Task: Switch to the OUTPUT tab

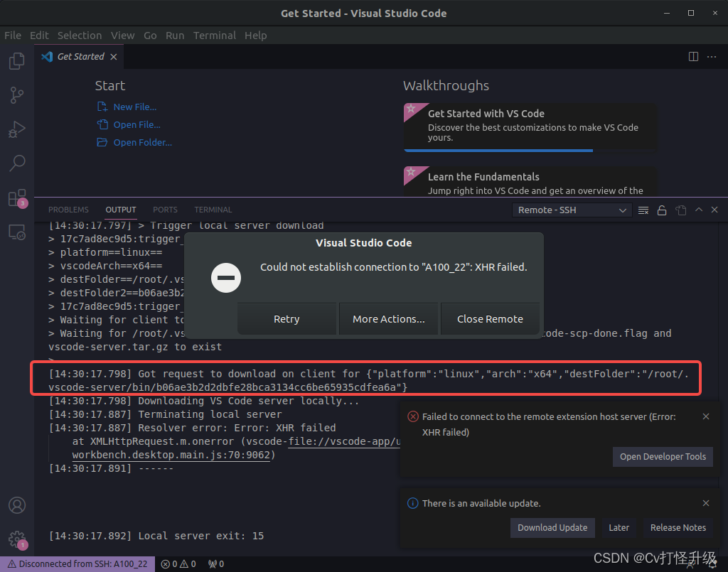Action: point(121,210)
